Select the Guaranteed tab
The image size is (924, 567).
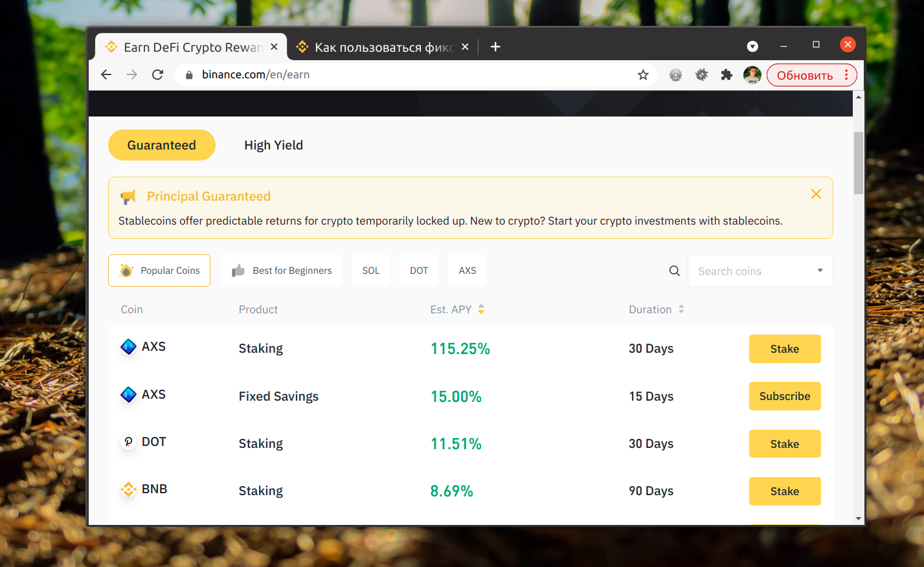click(162, 145)
